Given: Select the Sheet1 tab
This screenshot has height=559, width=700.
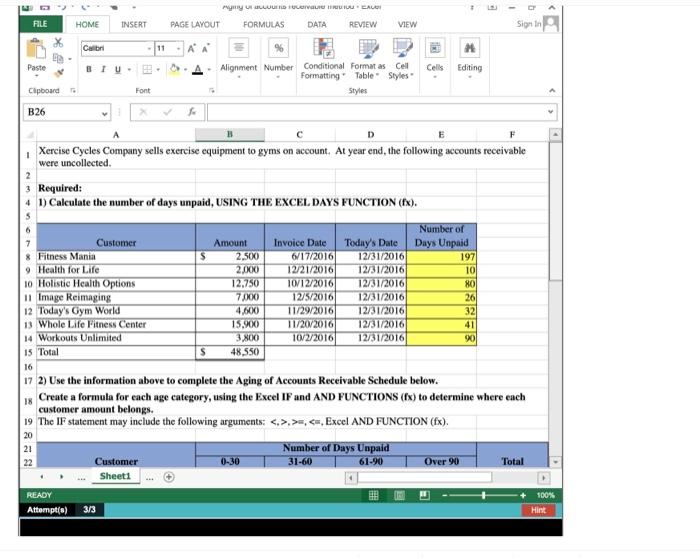Looking at the screenshot, I should click(115, 476).
